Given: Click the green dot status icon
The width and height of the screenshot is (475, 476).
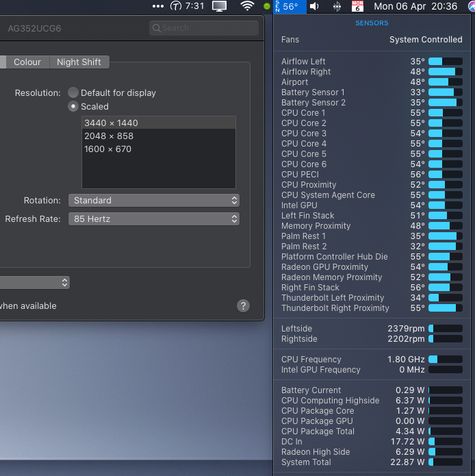Looking at the screenshot, I should click(267, 6).
